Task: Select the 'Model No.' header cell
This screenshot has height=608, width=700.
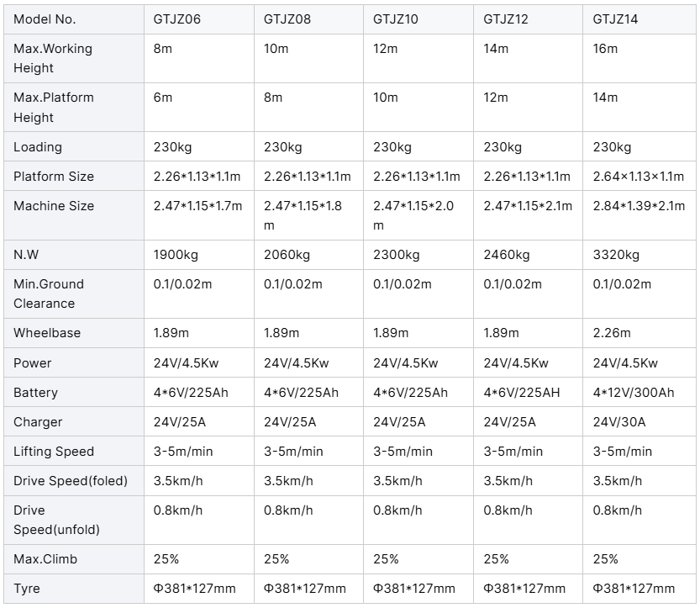Action: (x=45, y=19)
